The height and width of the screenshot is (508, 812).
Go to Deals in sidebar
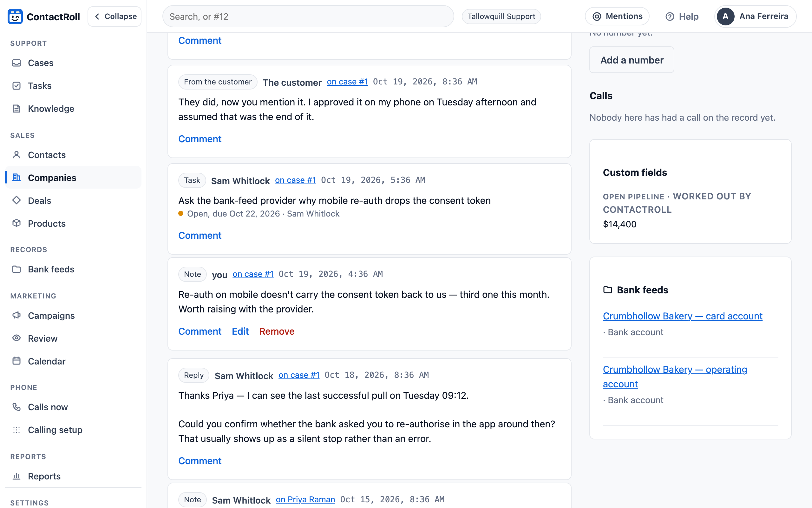[73, 201]
